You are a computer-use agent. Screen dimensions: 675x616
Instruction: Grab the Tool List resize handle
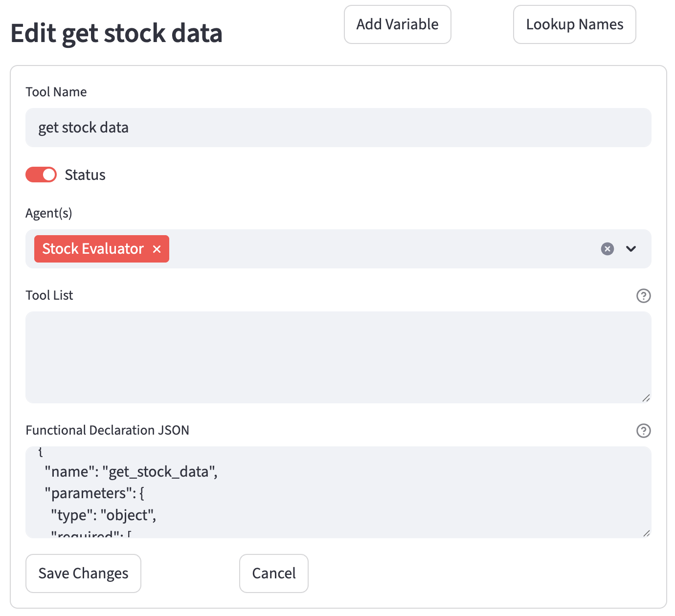tap(646, 398)
